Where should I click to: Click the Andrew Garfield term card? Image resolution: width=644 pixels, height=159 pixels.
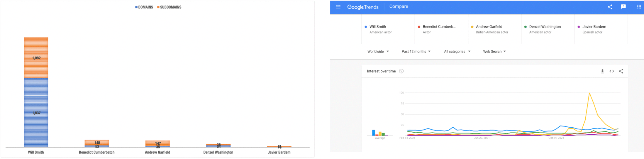495,29
